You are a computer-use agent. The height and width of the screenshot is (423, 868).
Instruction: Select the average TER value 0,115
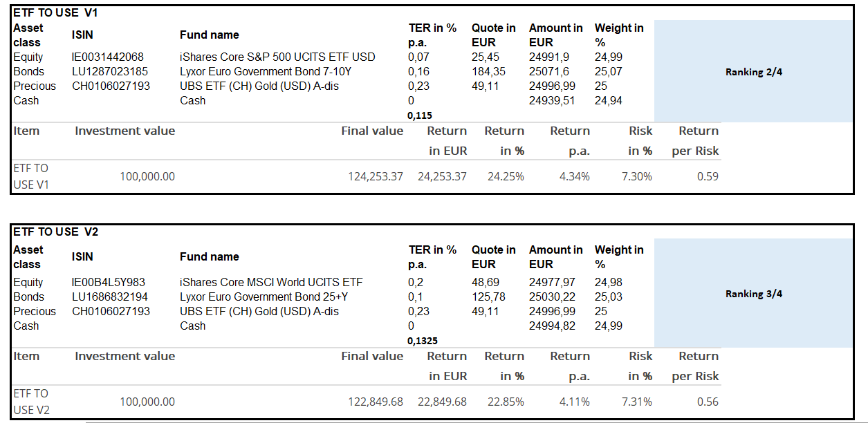tap(420, 115)
